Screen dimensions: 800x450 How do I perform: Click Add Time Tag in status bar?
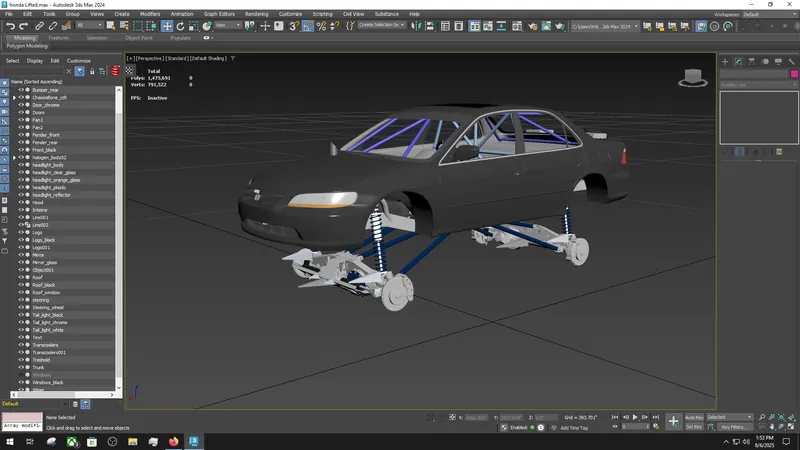[574, 428]
